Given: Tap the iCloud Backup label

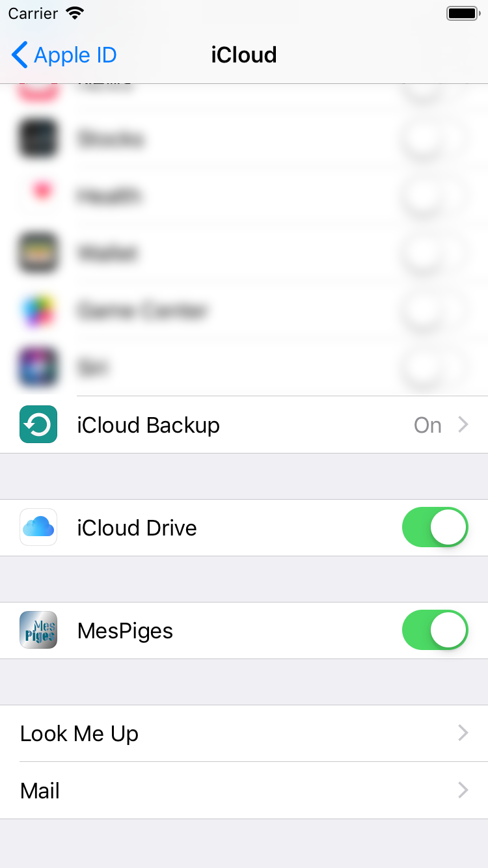Looking at the screenshot, I should click(148, 425).
